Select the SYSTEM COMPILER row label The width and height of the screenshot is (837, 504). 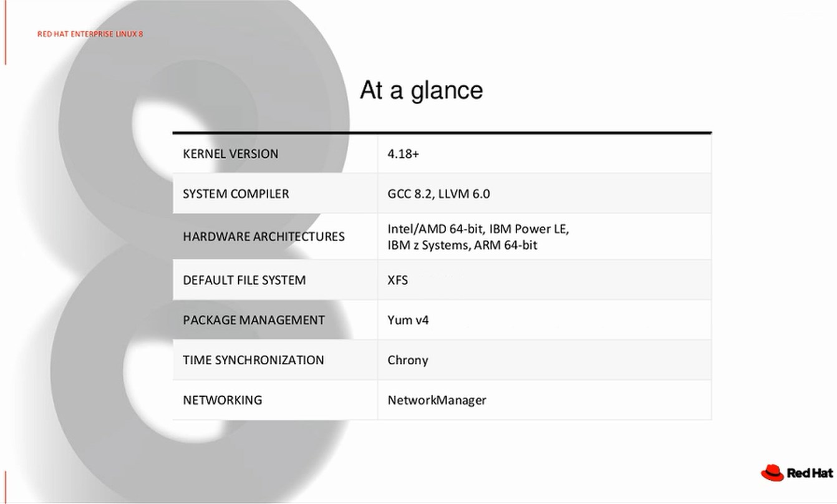pyautogui.click(x=236, y=194)
